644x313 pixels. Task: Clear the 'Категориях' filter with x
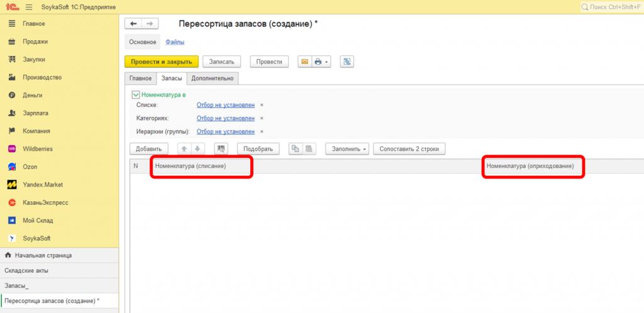262,118
